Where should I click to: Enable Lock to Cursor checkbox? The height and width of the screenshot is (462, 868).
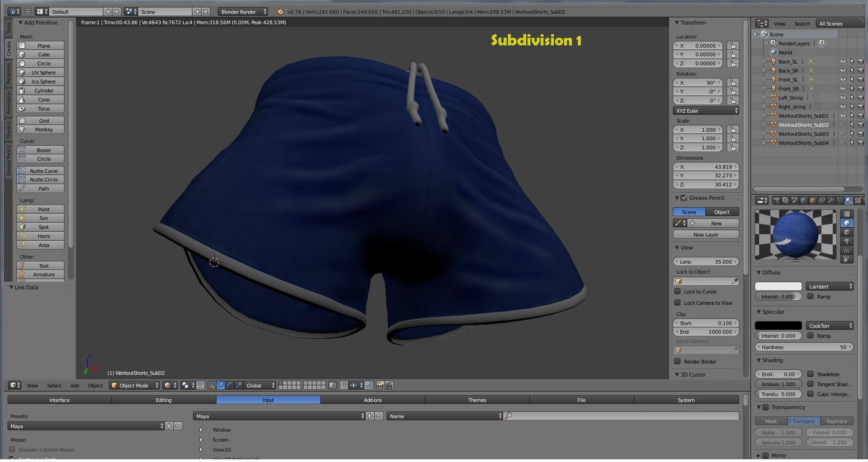677,292
